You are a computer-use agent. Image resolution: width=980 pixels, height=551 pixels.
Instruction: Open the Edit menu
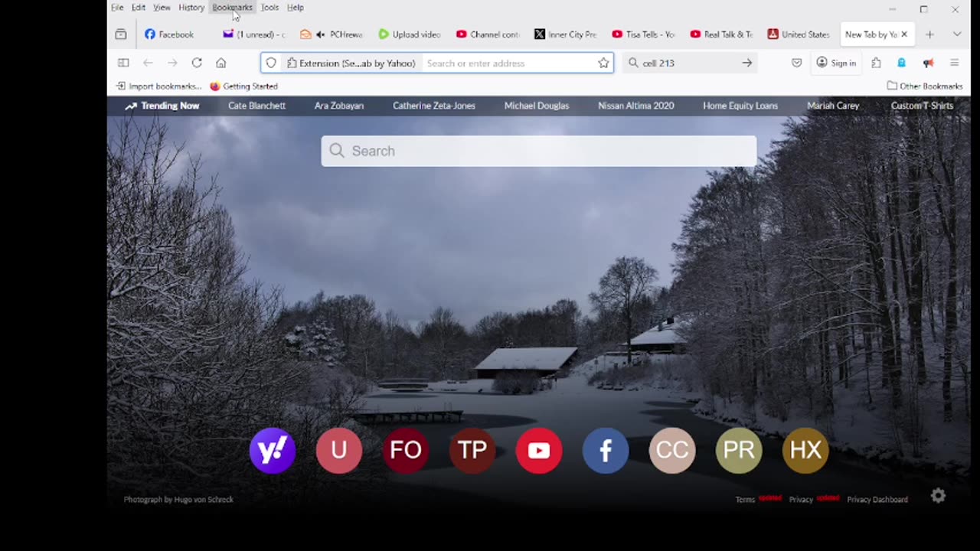tap(139, 8)
